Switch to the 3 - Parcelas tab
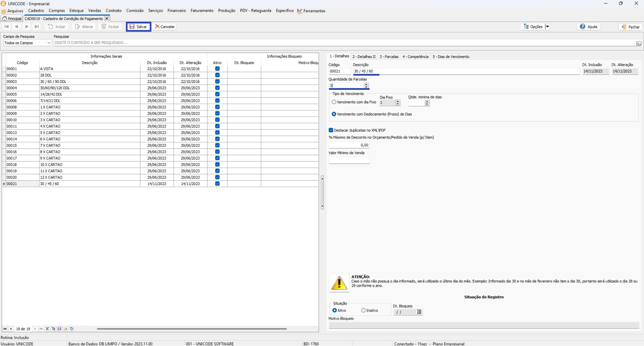644x346 pixels. coord(389,57)
